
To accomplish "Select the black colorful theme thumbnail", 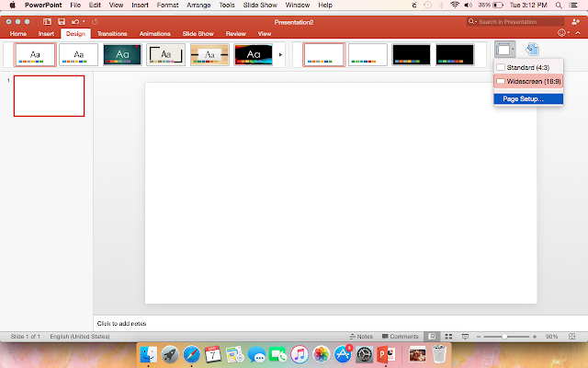I will pyautogui.click(x=254, y=55).
